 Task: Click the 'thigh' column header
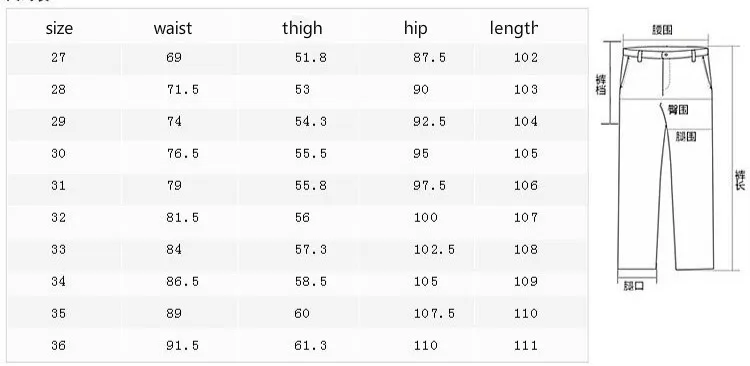click(x=302, y=28)
